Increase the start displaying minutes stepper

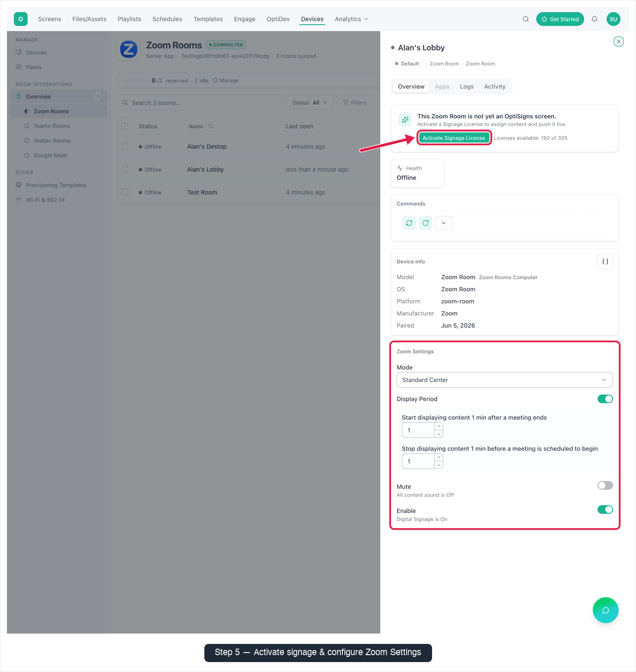pyautogui.click(x=439, y=427)
